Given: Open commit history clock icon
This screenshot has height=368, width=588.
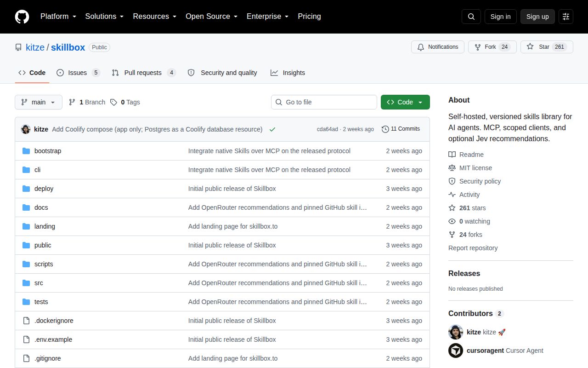Looking at the screenshot, I should click(x=385, y=129).
